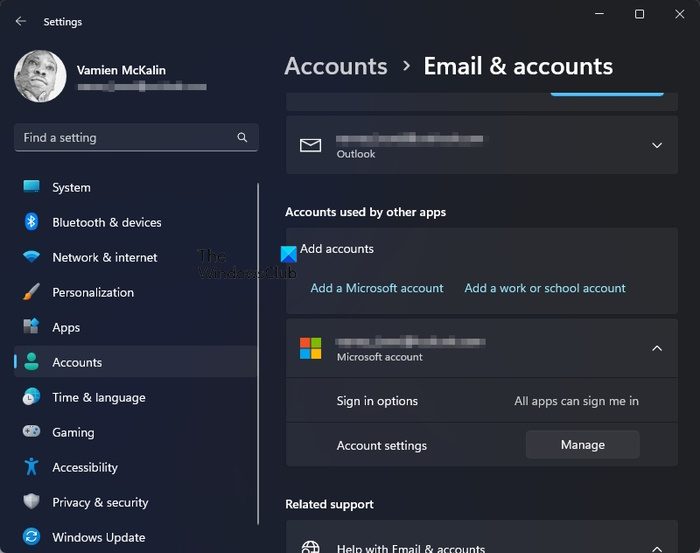The image size is (700, 553).
Task: Expand the Outlook account entry
Action: tap(657, 145)
